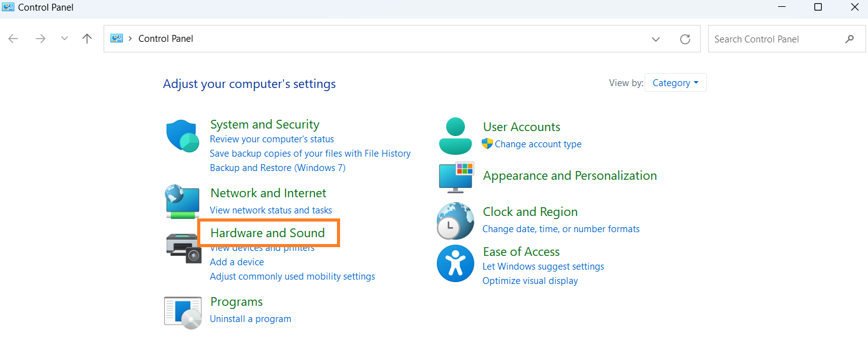The image size is (868, 352).
Task: Open the View by Category dropdown
Action: [x=675, y=83]
